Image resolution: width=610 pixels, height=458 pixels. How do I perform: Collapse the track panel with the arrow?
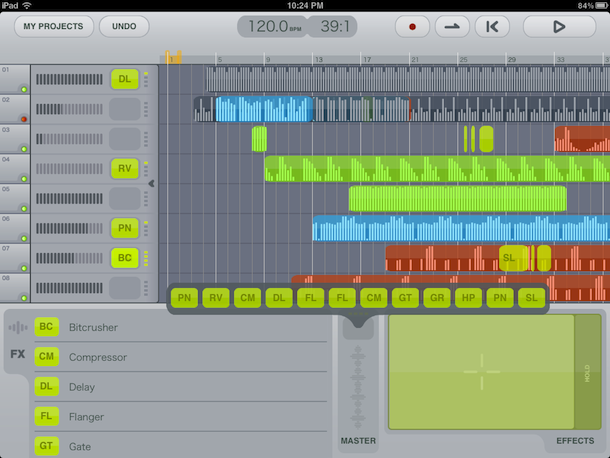tap(151, 184)
